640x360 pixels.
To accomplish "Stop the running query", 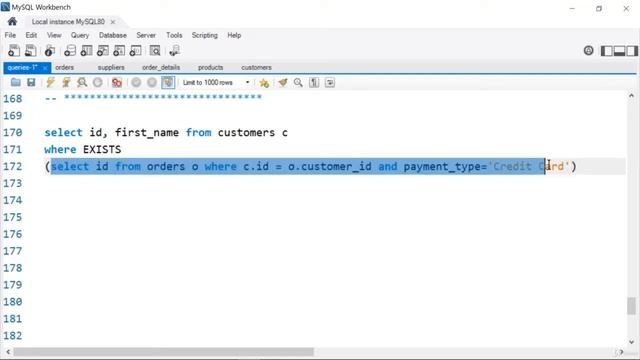I will 98,82.
